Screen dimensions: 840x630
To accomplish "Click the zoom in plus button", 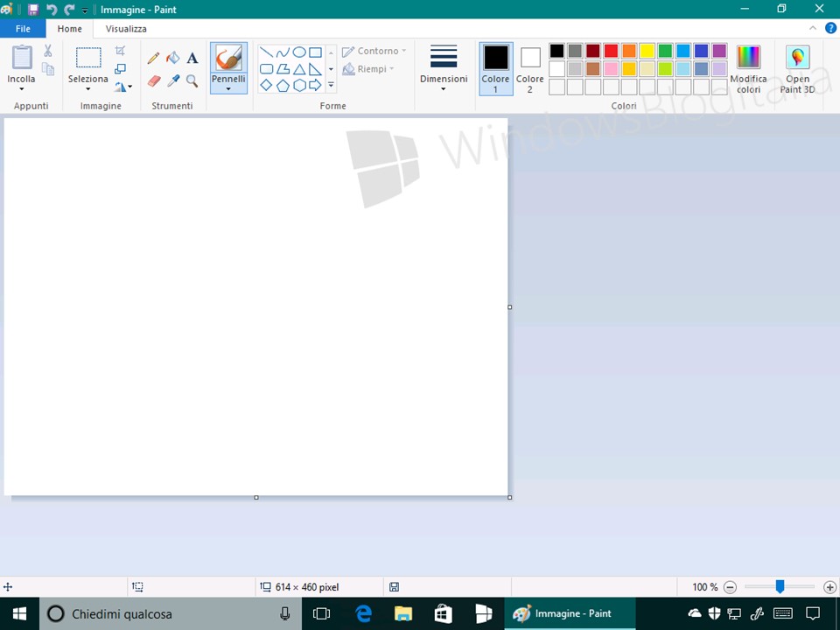I will coord(829,587).
